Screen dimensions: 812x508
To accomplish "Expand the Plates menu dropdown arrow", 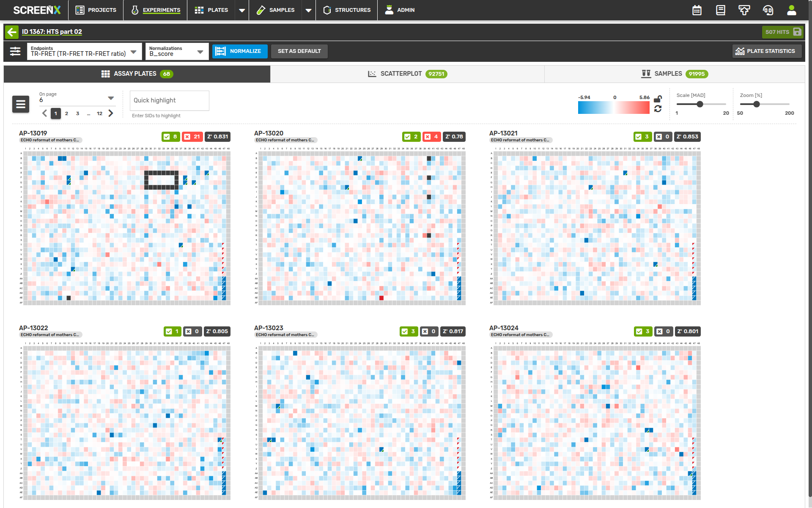I will pos(242,10).
